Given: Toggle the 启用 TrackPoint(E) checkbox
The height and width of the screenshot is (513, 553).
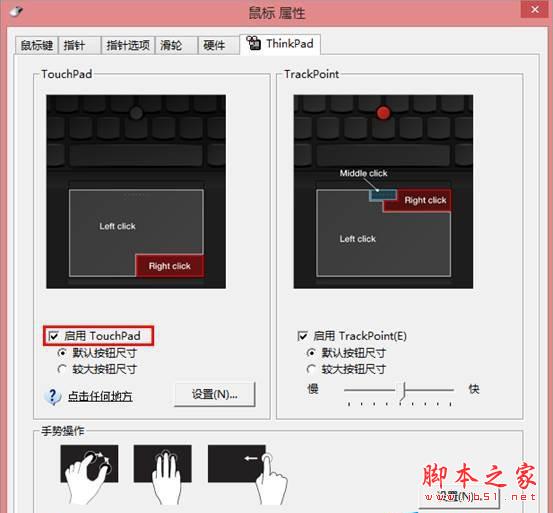Looking at the screenshot, I should point(302,336).
